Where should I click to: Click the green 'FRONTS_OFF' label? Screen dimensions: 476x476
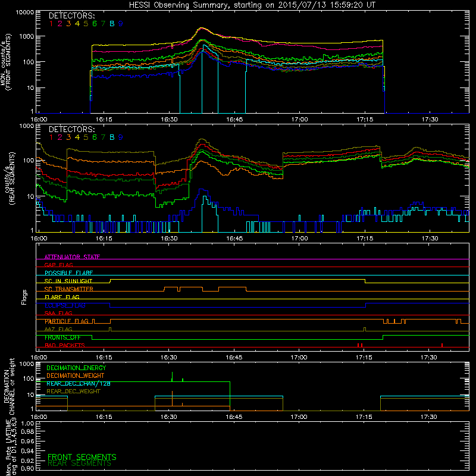[62, 337]
